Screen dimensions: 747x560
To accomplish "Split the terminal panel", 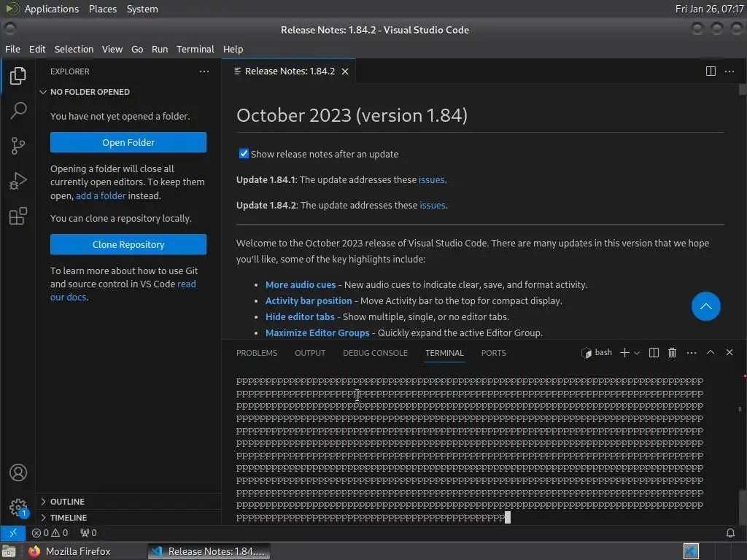I will [x=654, y=352].
